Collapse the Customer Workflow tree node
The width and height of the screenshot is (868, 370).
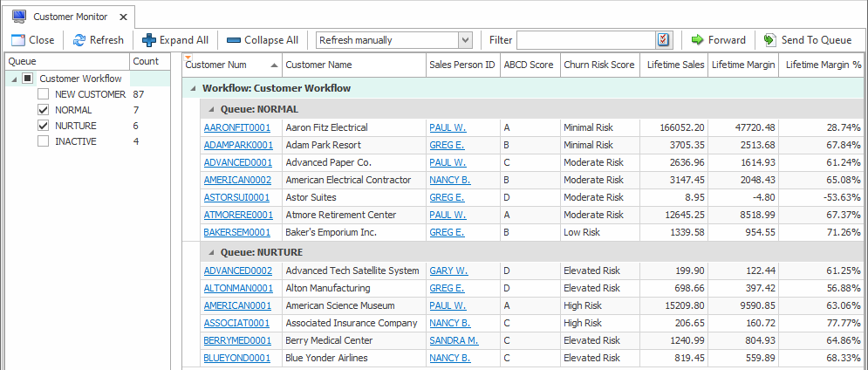click(15, 79)
